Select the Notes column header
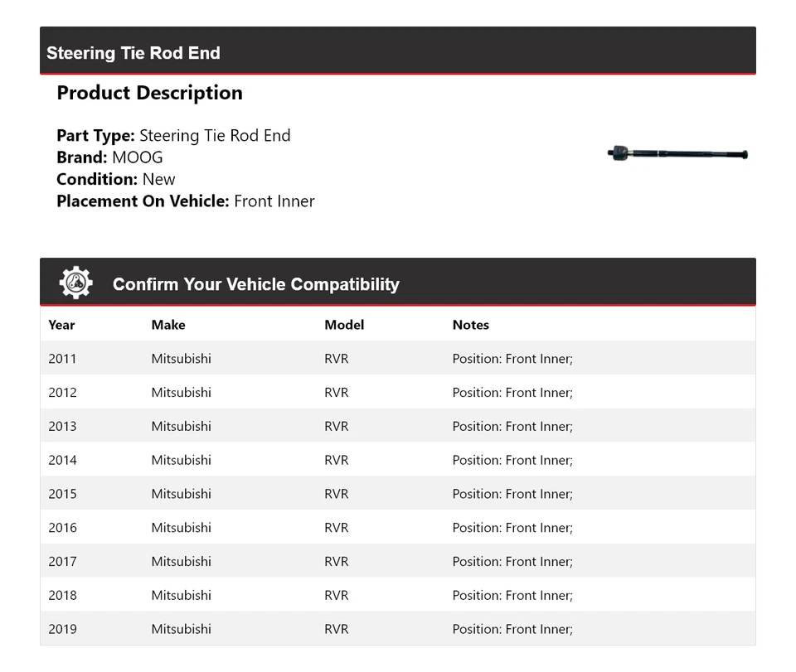This screenshot has height=672, width=796. pos(471,325)
